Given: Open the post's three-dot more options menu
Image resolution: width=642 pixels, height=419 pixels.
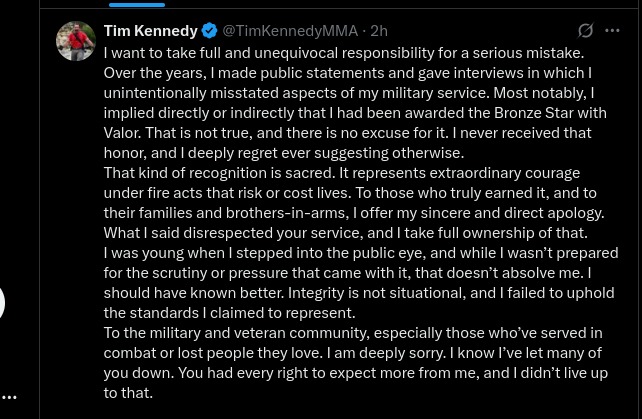Looking at the screenshot, I should coord(612,30).
